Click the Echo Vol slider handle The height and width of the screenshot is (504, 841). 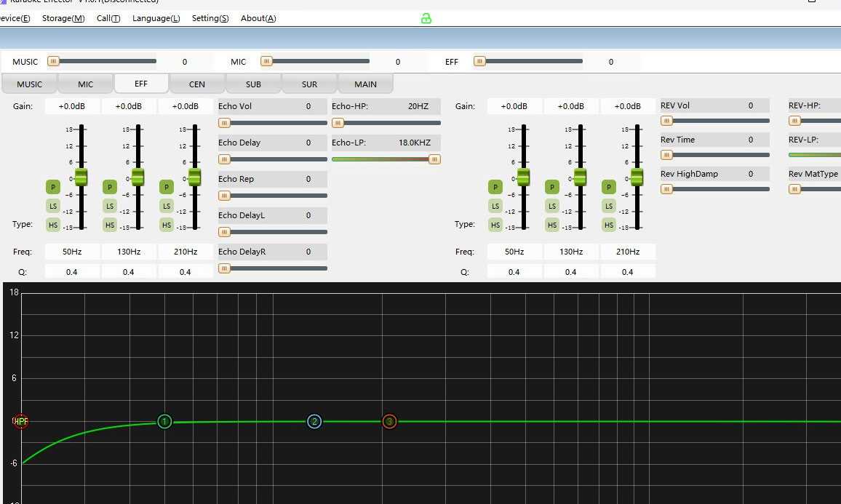click(225, 123)
